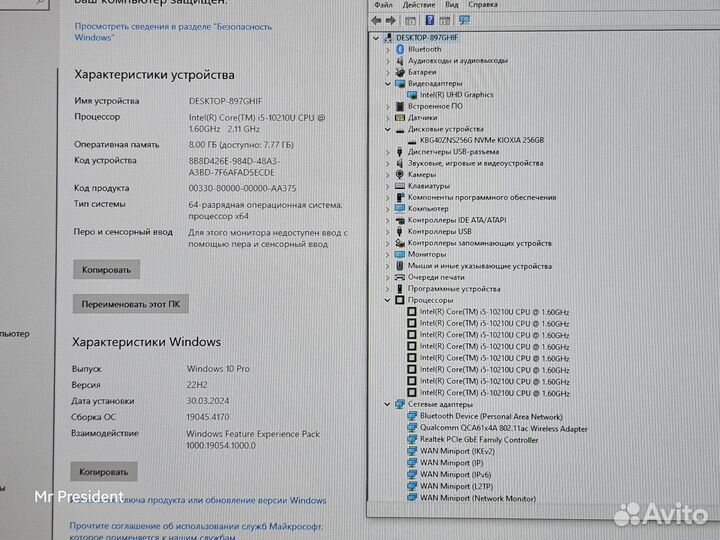Open the Файл menu in Device Manager
720x540 pixels.
pyautogui.click(x=383, y=5)
